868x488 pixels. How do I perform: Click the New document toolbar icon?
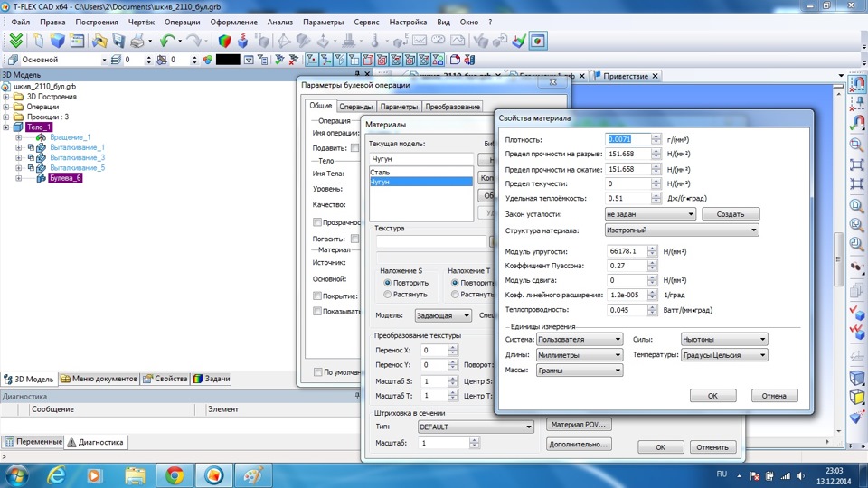[38, 41]
